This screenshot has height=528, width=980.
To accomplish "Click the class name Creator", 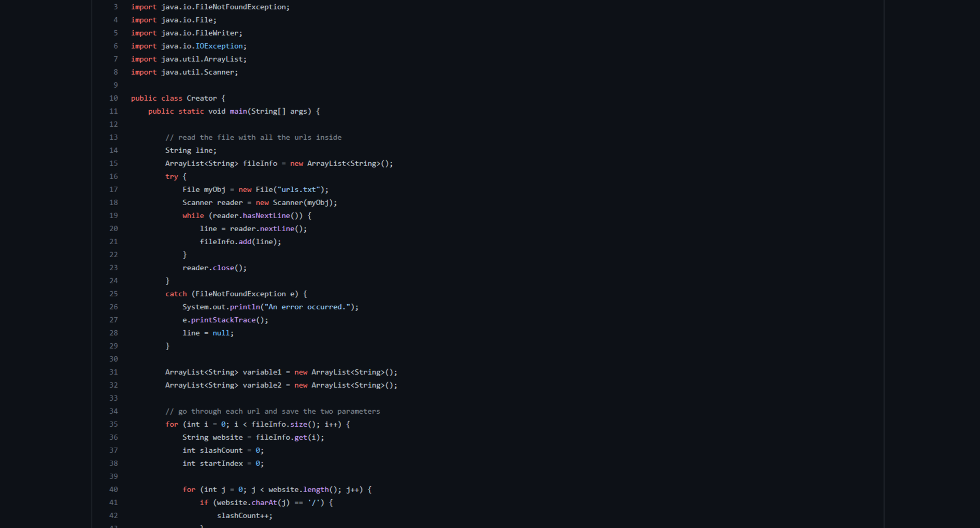I will pyautogui.click(x=202, y=98).
